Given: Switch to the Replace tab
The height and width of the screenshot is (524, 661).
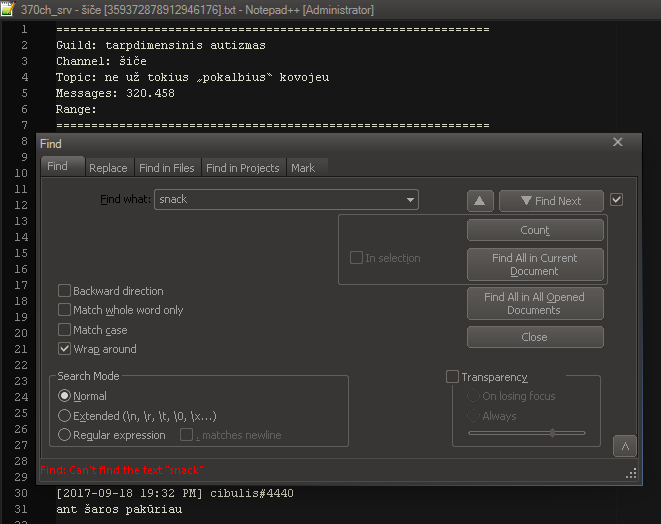Looking at the screenshot, I should click(x=108, y=168).
